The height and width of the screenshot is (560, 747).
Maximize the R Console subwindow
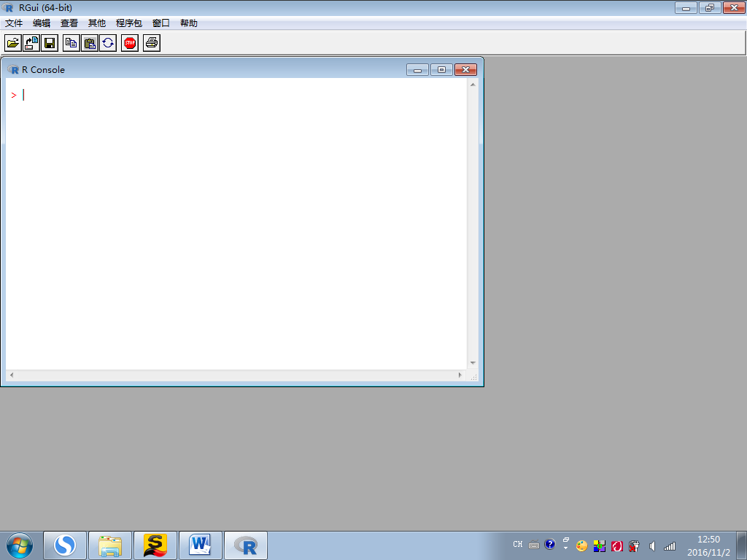point(441,70)
